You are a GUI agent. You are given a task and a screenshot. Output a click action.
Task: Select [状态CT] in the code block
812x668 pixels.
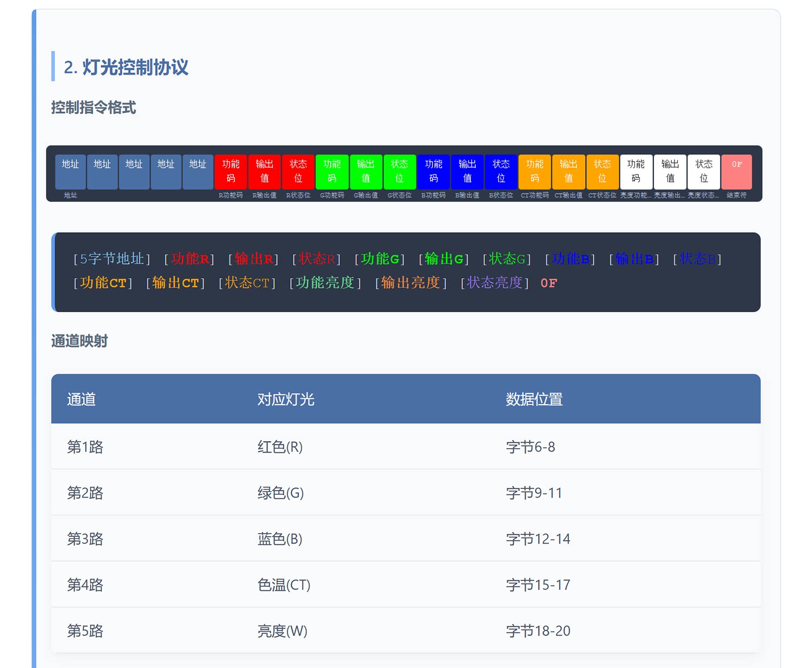coord(247,283)
